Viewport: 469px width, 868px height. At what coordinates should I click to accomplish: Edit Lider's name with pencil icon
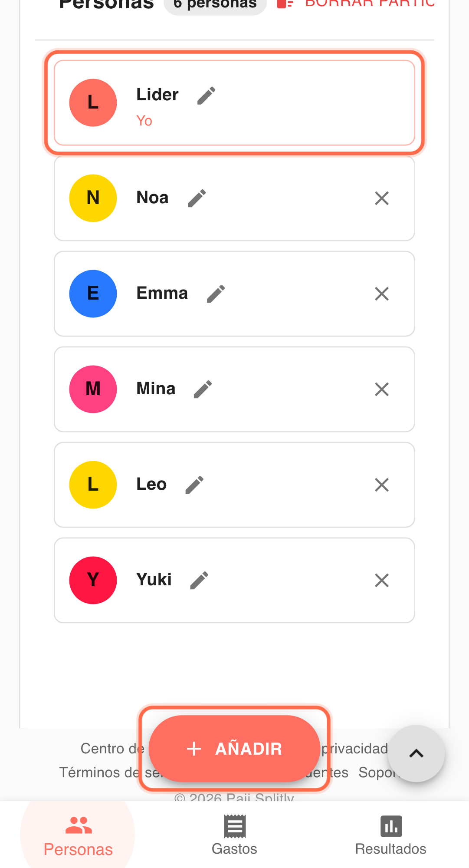tap(206, 96)
